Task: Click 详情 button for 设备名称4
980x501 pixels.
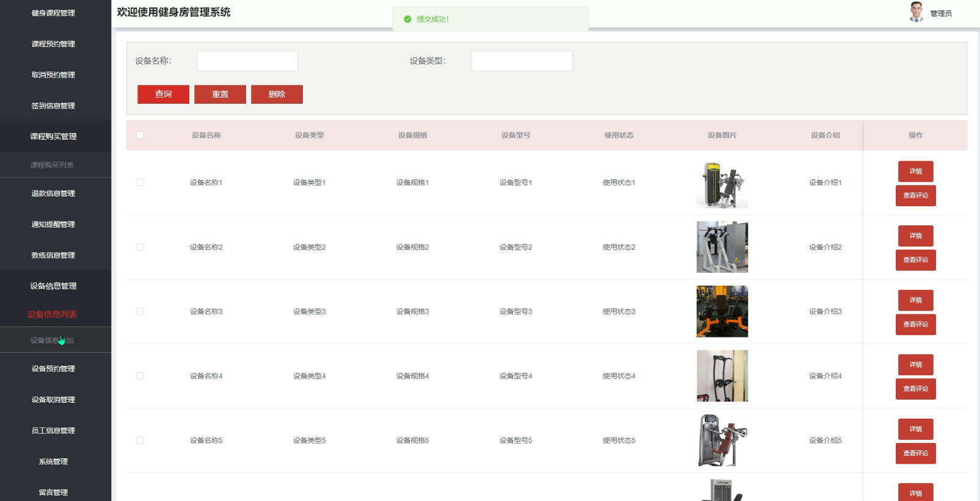Action: click(x=915, y=365)
